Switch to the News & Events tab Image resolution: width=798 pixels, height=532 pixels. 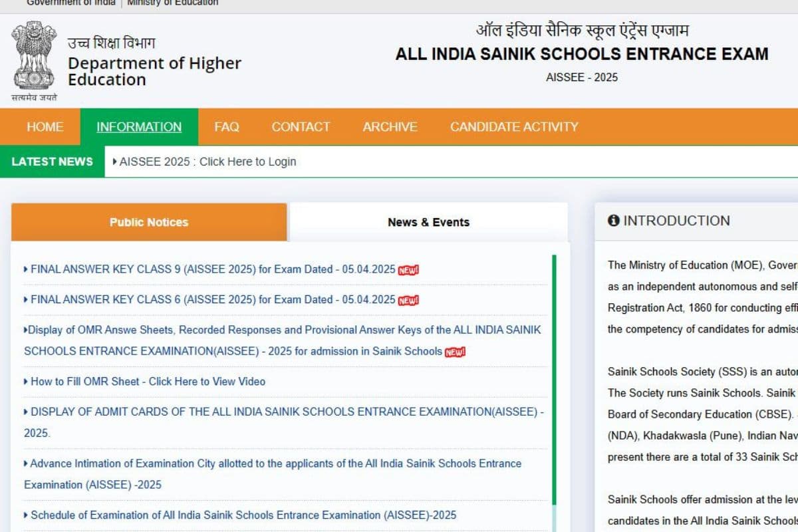point(428,222)
